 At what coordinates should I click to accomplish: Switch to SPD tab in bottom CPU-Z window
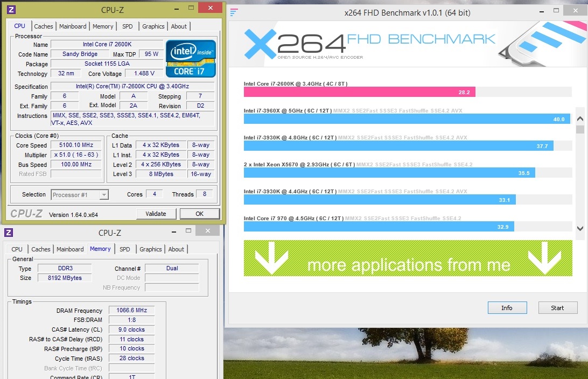(125, 249)
